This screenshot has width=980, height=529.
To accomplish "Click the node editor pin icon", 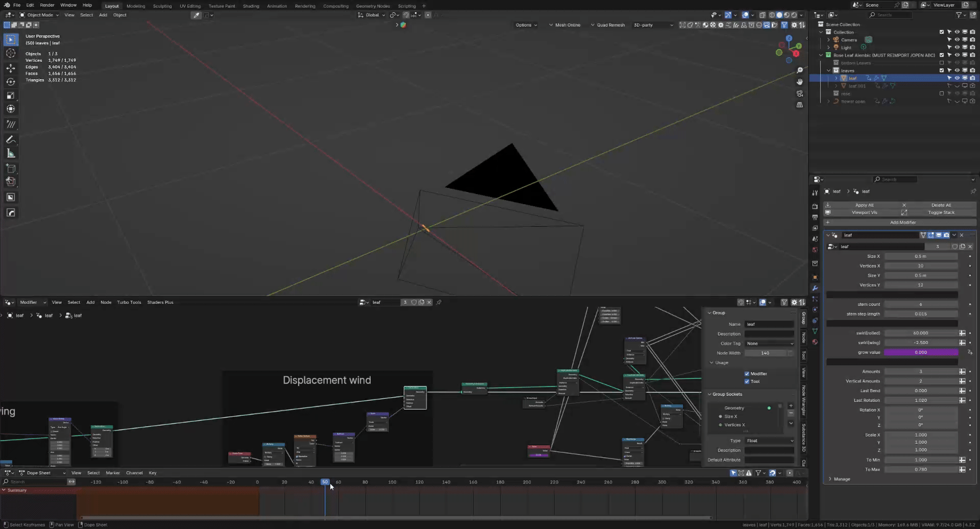I will 438,302.
